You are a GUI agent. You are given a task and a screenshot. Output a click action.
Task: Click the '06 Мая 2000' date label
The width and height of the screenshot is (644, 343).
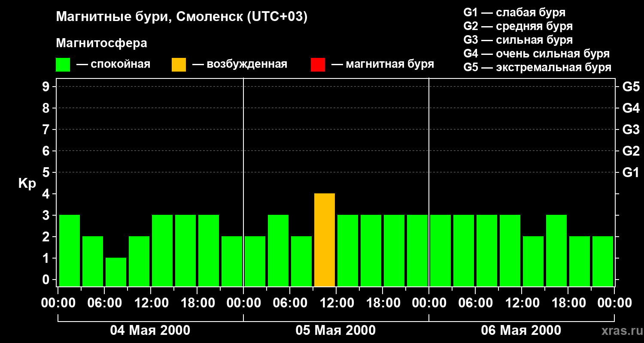tap(521, 330)
